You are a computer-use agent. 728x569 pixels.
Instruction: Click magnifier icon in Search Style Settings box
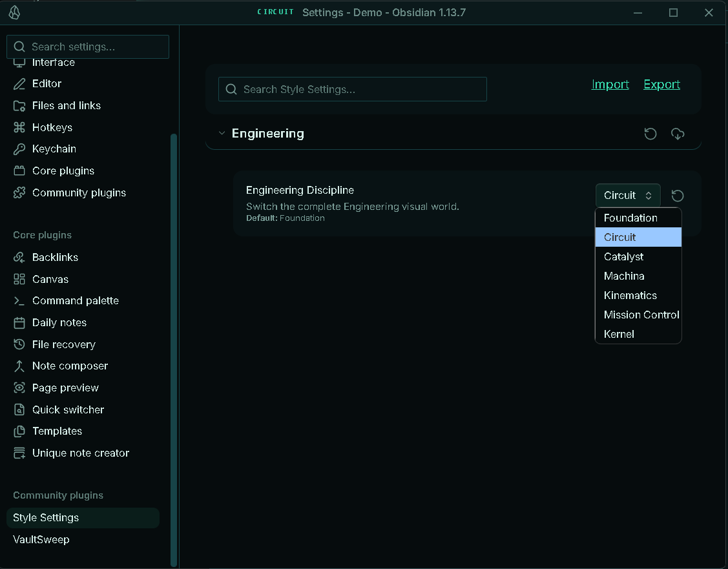[231, 89]
